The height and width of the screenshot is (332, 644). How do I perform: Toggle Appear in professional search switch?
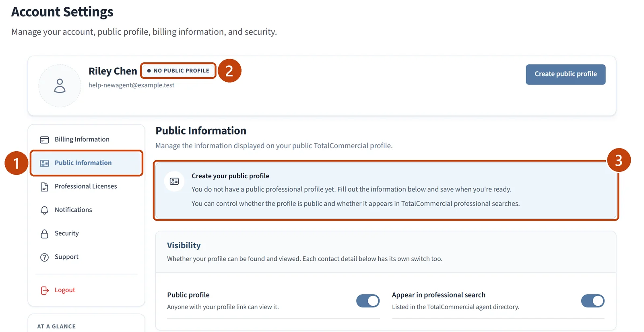[592, 301]
